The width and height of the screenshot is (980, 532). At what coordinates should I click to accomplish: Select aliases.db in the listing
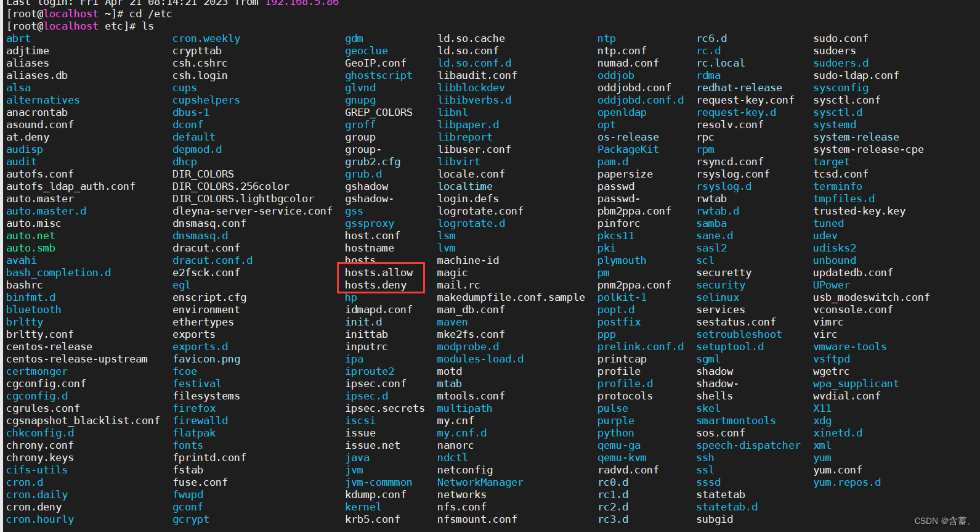37,75
